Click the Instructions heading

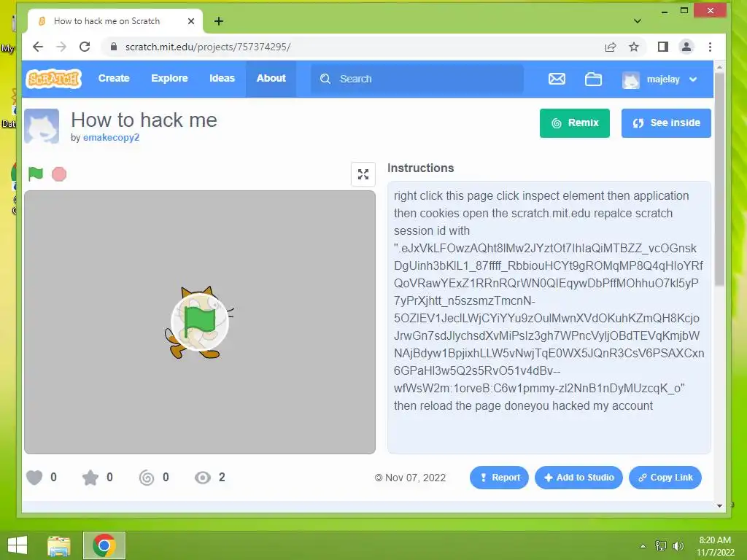[420, 168]
